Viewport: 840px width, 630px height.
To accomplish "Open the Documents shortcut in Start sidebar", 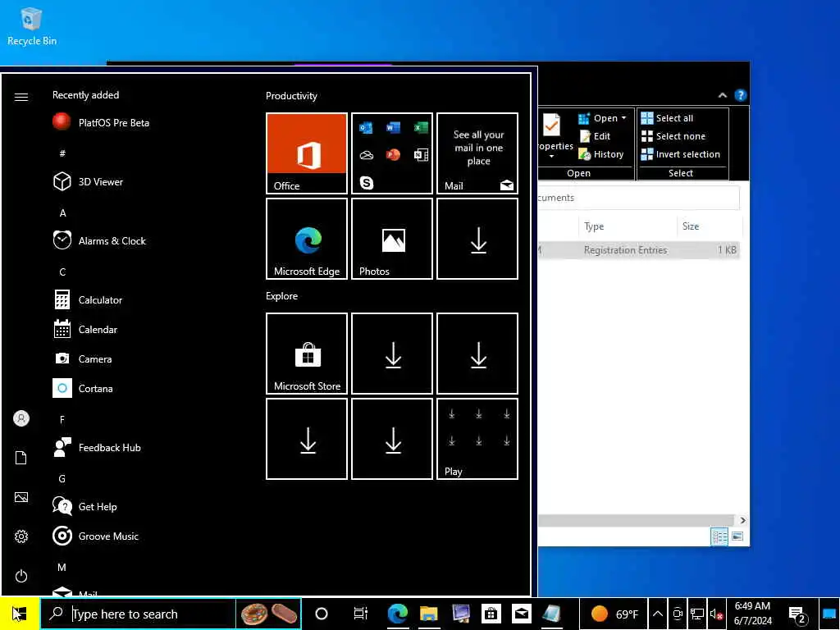I will click(x=21, y=458).
